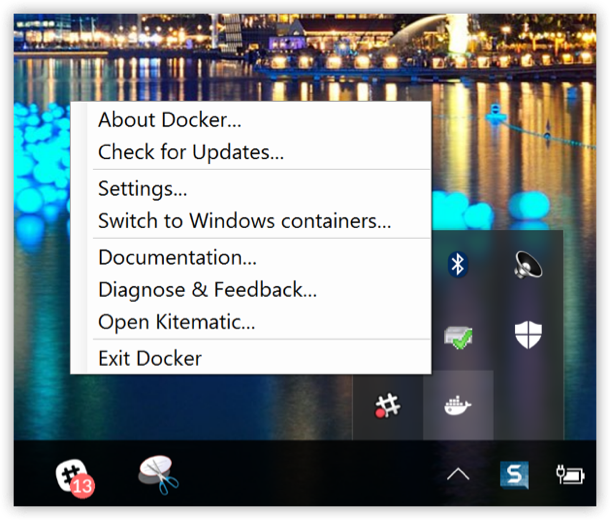Select Diagnose & Feedback option

tap(207, 290)
